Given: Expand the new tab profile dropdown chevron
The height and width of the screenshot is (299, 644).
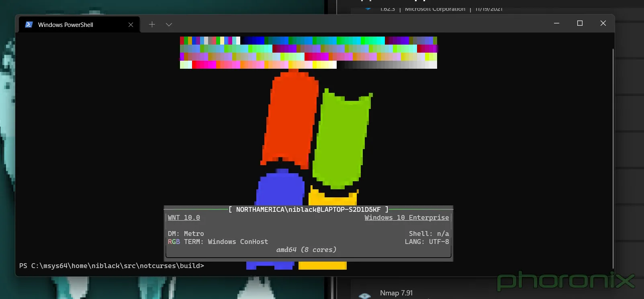Looking at the screenshot, I should [169, 25].
